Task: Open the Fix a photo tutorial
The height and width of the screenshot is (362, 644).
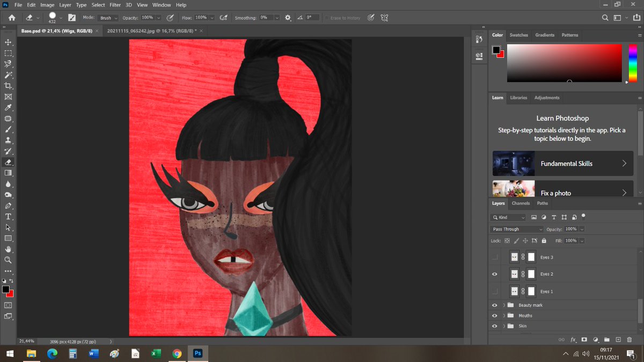Action: [563, 188]
